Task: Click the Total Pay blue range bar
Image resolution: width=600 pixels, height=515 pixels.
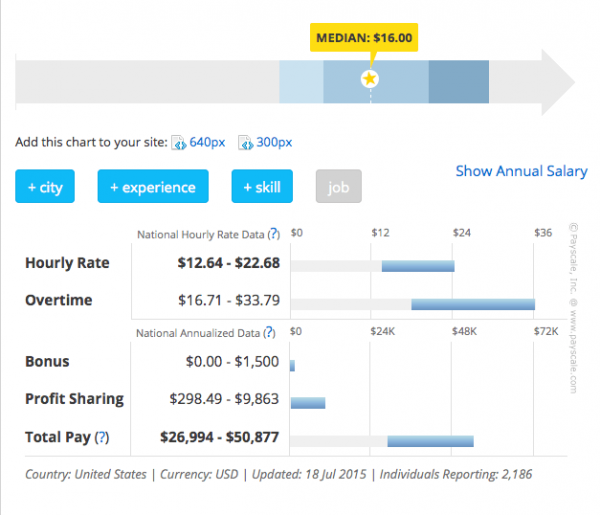Action: pos(430,440)
